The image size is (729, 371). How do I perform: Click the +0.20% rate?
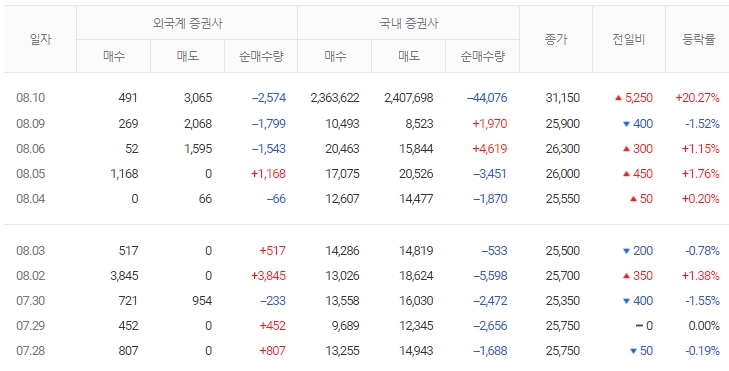tap(701, 199)
